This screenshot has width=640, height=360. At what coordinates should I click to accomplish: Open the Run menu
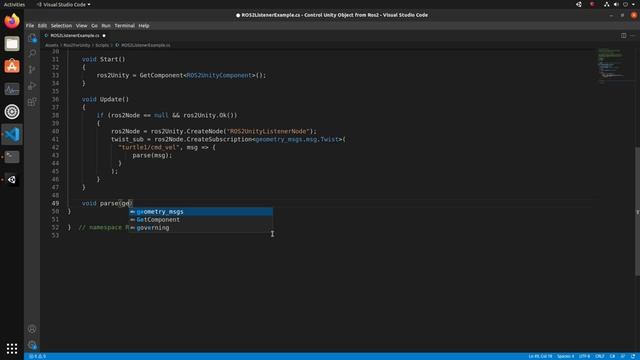click(x=106, y=26)
